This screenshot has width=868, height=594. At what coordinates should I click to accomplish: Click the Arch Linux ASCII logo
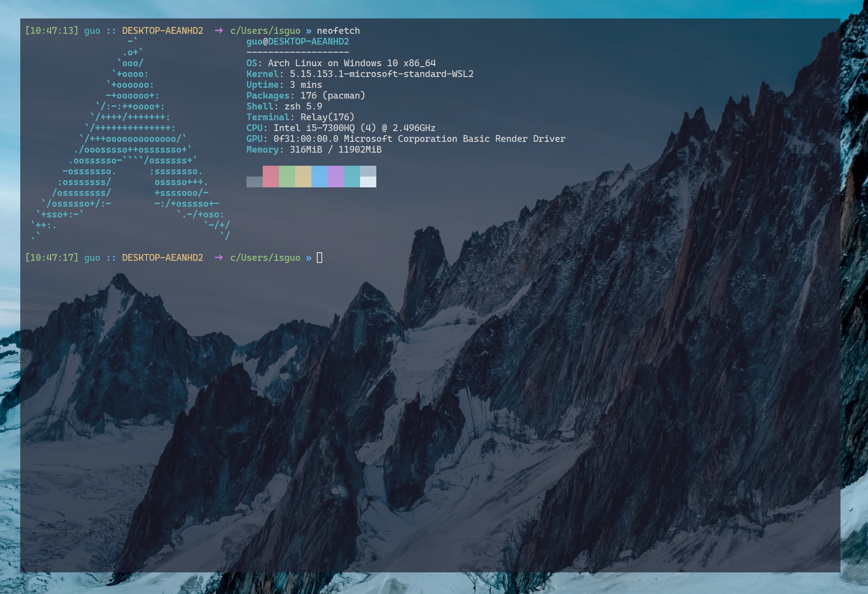pyautogui.click(x=131, y=139)
